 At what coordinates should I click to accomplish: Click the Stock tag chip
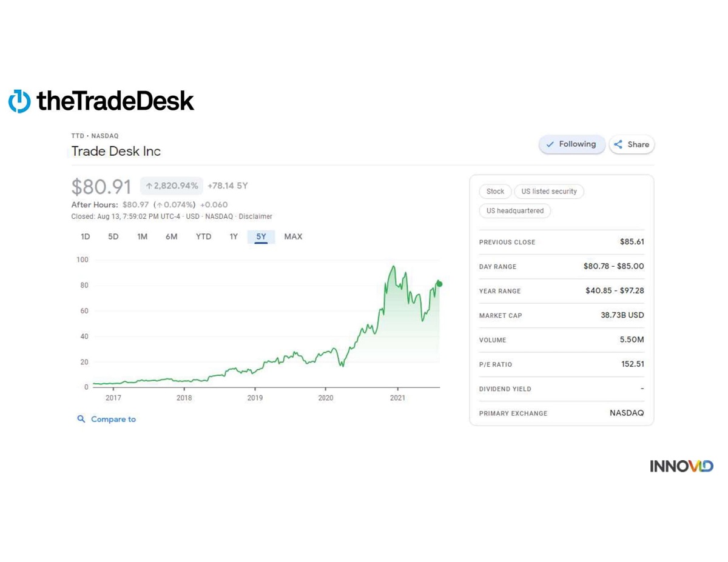495,192
